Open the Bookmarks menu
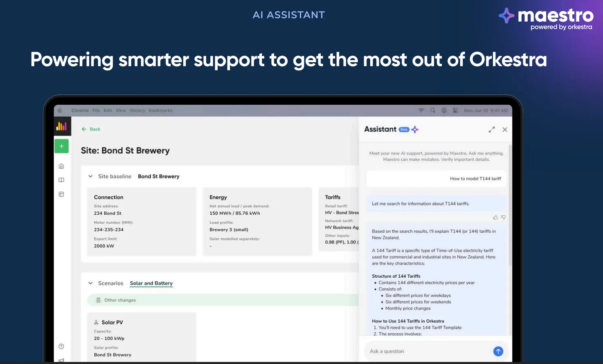Screen dimensions: 603x364 pos(160,110)
